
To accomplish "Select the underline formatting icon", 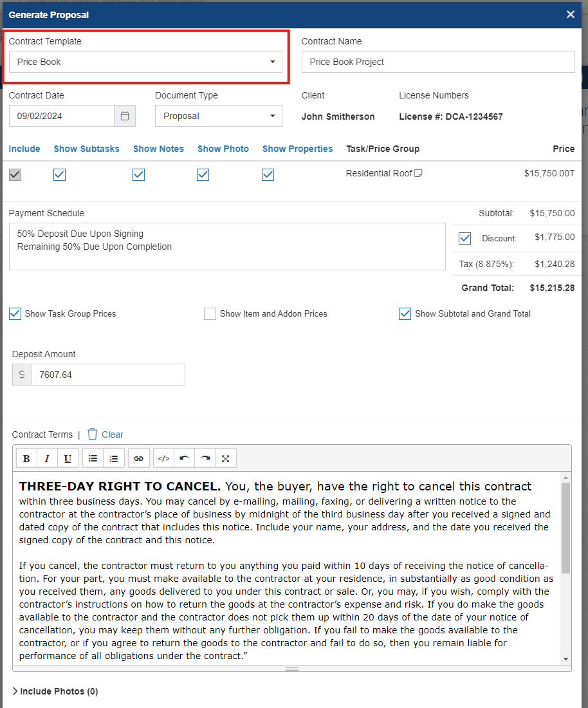I will [68, 458].
